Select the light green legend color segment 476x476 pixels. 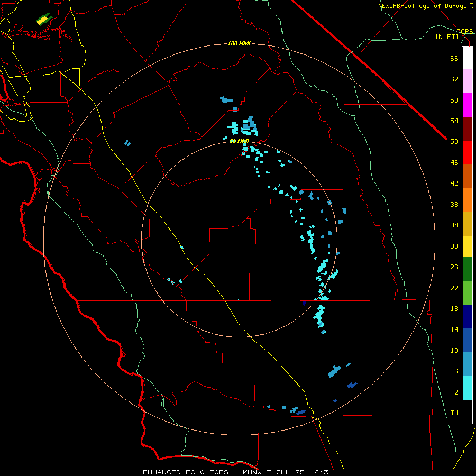tap(467, 293)
